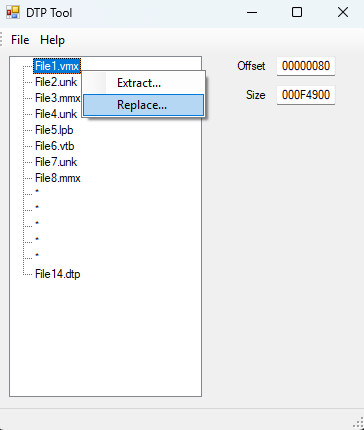Open the File menu

(x=20, y=40)
